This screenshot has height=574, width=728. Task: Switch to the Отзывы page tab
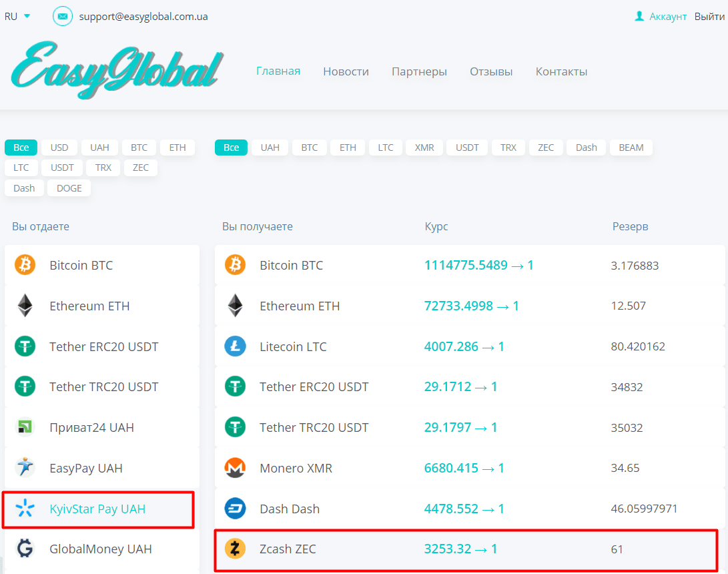(x=491, y=71)
